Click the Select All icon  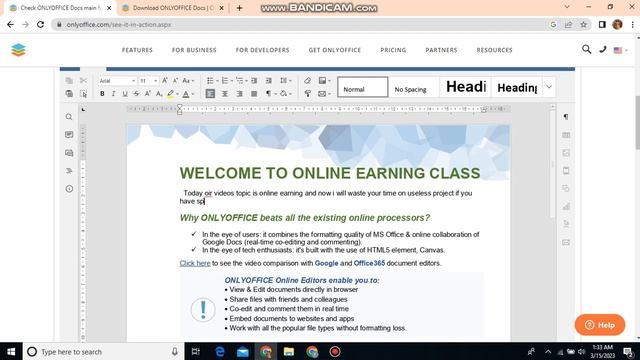(83, 94)
